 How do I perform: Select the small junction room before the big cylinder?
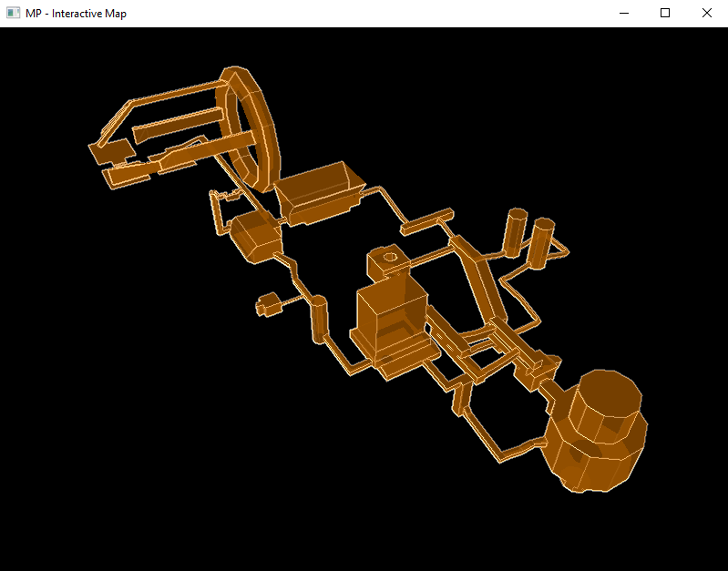538,372
